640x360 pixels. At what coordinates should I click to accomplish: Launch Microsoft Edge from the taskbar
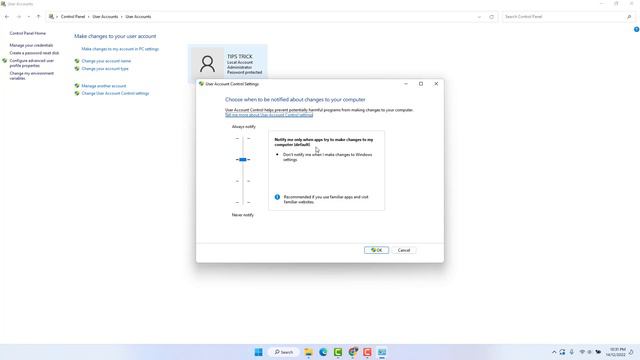323,352
